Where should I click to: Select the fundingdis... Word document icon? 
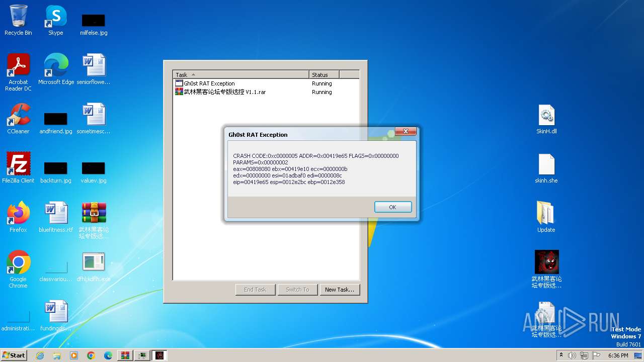56,316
